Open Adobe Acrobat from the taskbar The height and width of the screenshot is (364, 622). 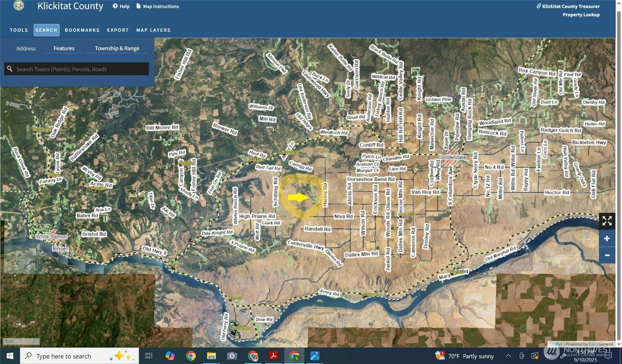pyautogui.click(x=274, y=356)
